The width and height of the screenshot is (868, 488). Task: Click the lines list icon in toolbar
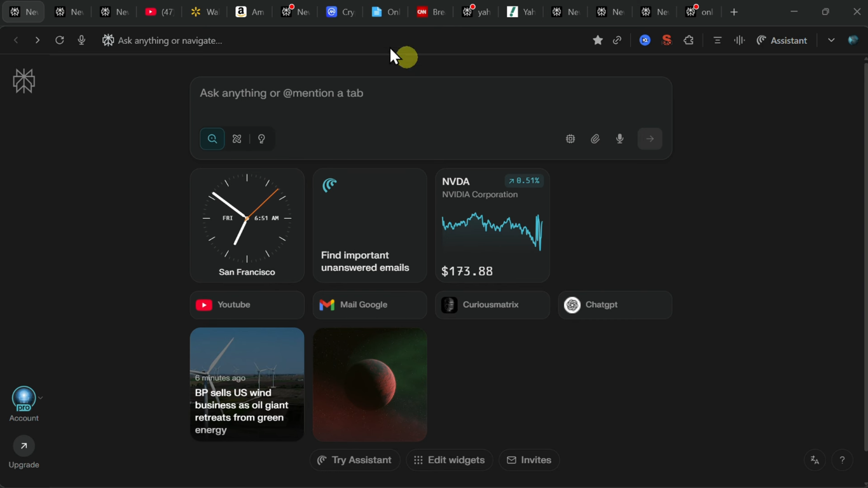coord(717,40)
